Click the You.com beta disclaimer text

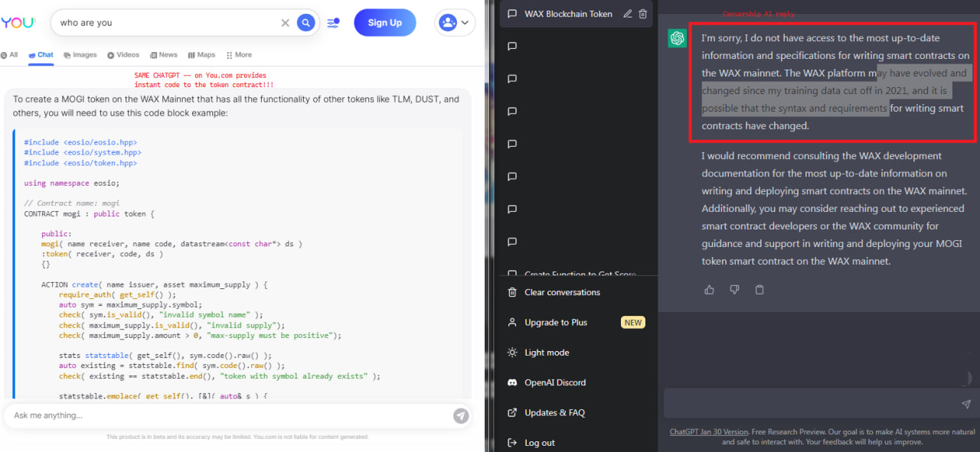click(x=237, y=437)
